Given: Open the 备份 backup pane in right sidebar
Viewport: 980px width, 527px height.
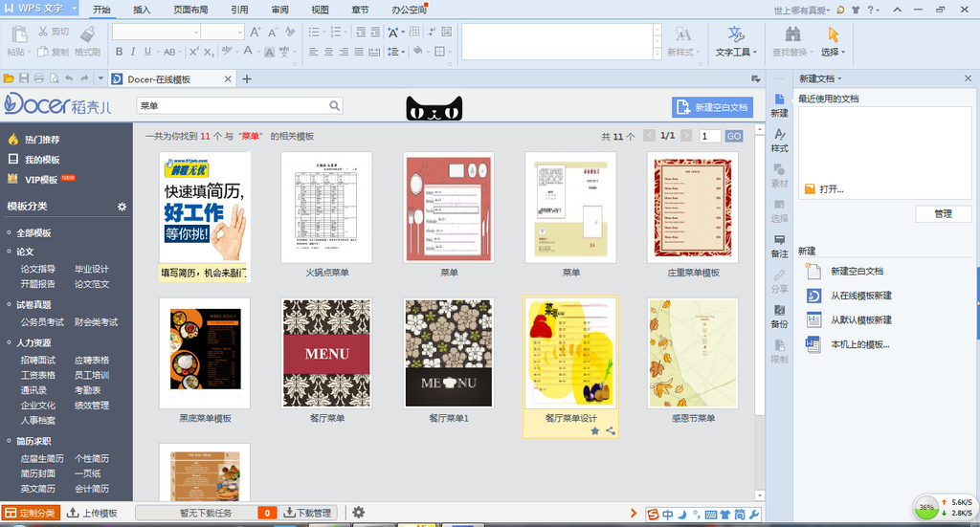Looking at the screenshot, I should coord(779,317).
